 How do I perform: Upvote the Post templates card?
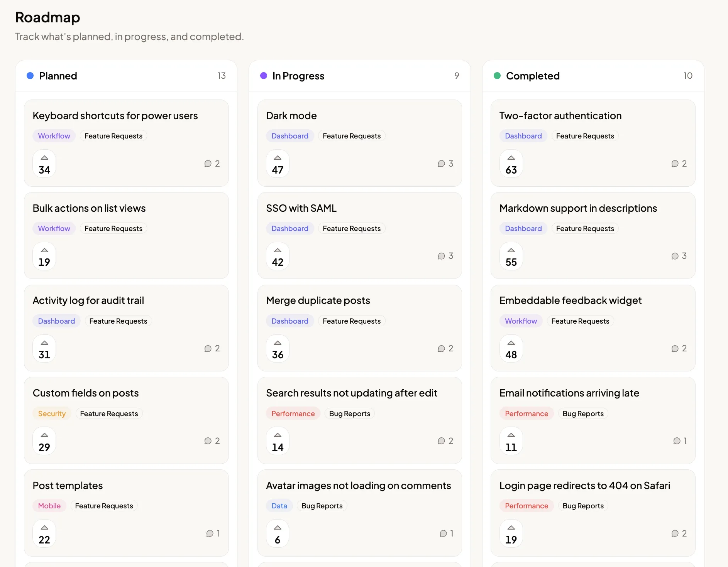[x=44, y=533]
